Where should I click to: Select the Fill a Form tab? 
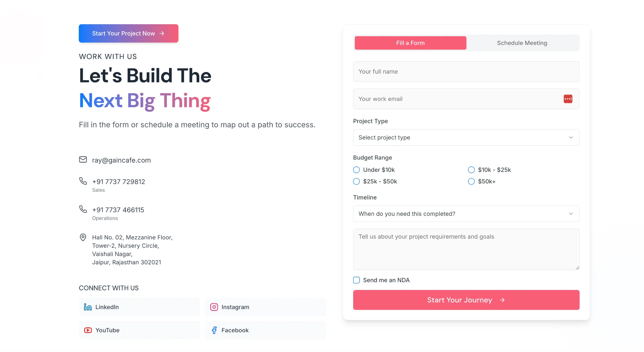tap(410, 43)
